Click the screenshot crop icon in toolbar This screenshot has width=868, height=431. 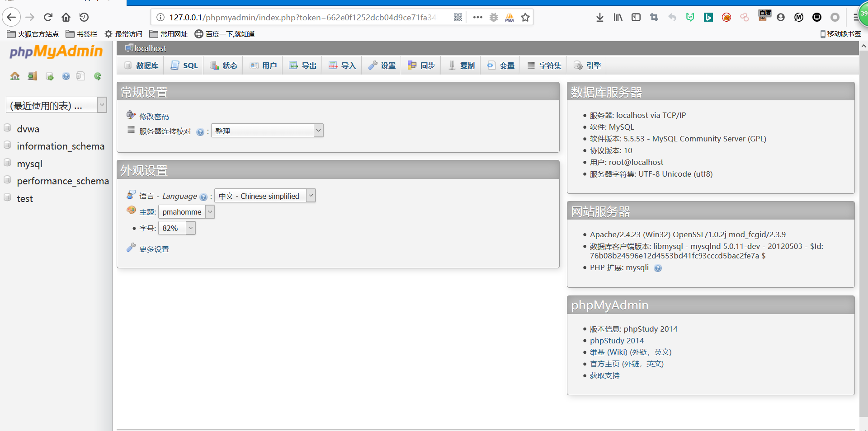pos(654,17)
